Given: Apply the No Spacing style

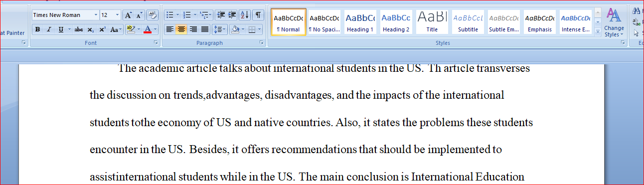Looking at the screenshot, I should 324,22.
